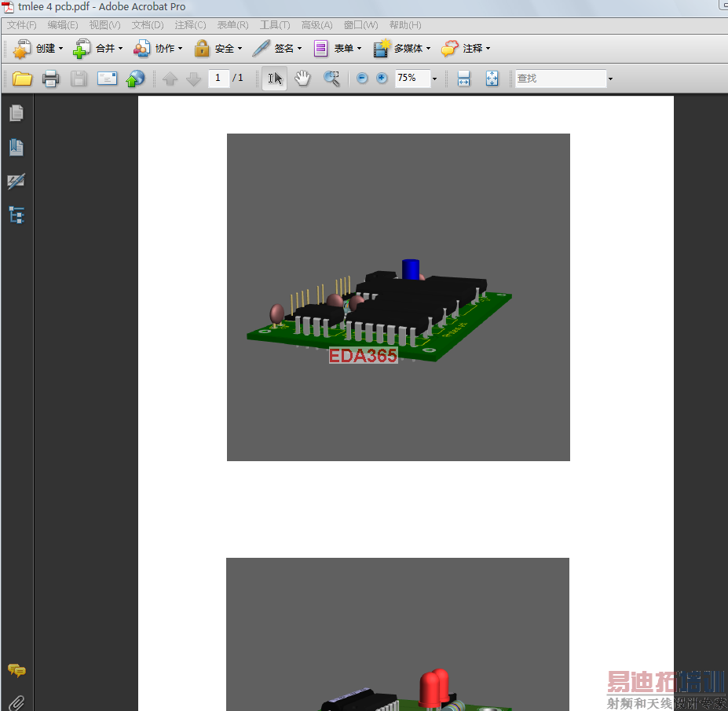Click the 查找 search field
728x711 pixels.
561,79
